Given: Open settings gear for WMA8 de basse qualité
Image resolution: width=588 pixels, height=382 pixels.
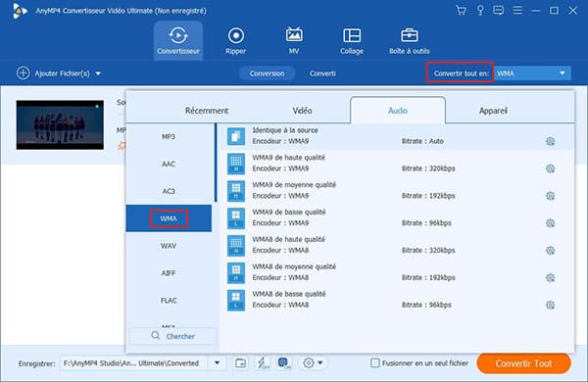Looking at the screenshot, I should (x=550, y=305).
